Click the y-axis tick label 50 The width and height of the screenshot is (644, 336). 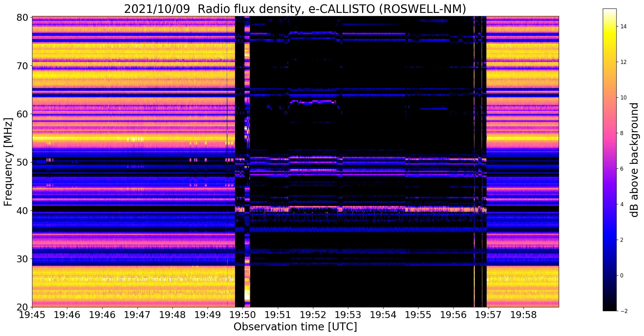pyautogui.click(x=22, y=162)
